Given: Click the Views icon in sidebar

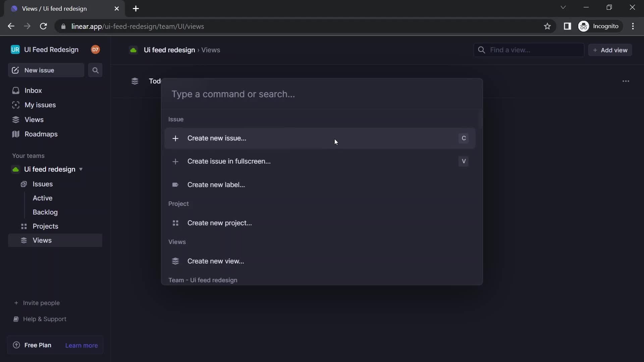Looking at the screenshot, I should (x=16, y=119).
